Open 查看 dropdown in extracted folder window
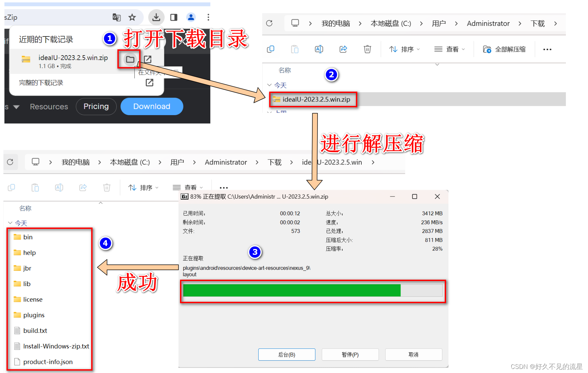 (x=188, y=188)
